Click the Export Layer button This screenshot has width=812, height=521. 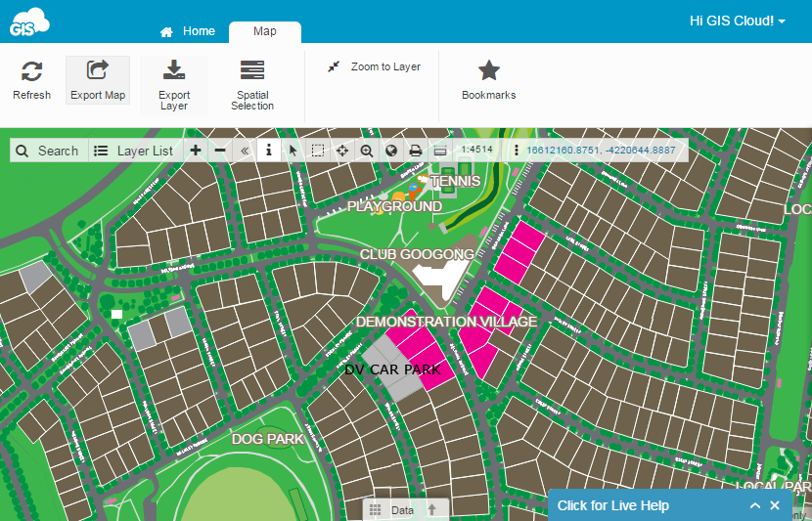point(174,85)
